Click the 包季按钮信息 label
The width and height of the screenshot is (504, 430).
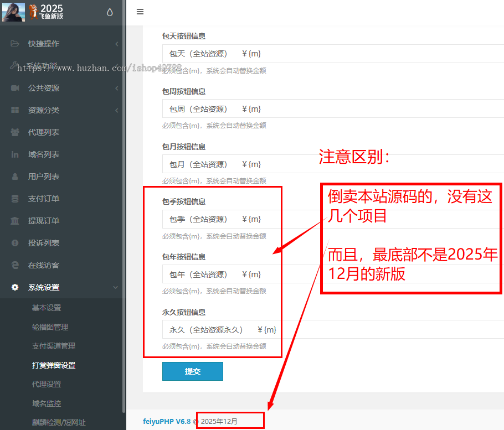(x=184, y=201)
